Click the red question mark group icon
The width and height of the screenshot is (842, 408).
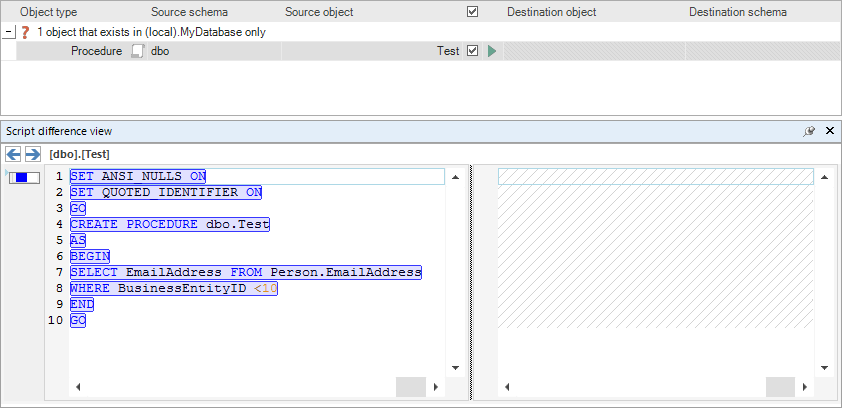pos(25,32)
